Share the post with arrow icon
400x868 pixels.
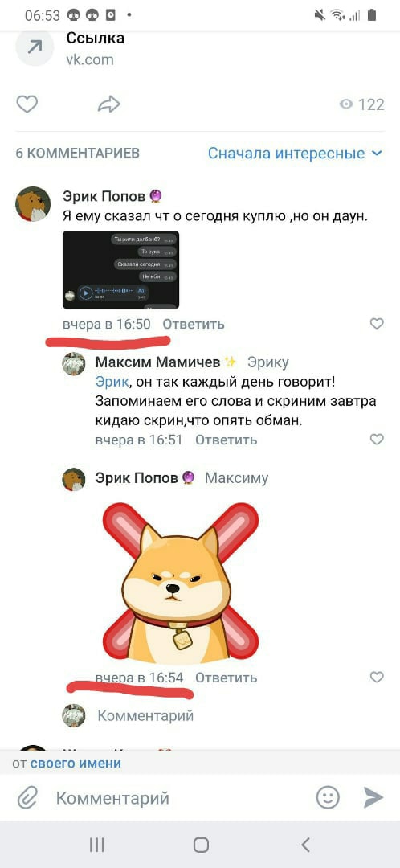tap(109, 104)
